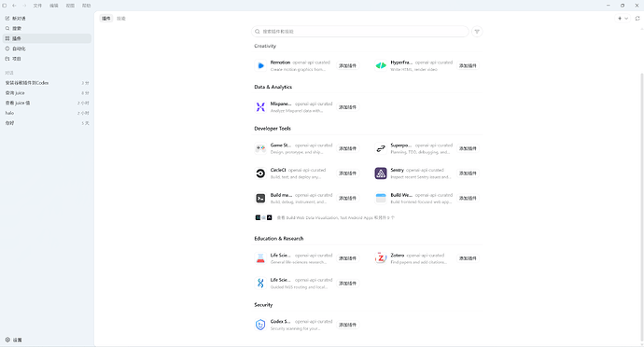Open the 编辑 menu
Image resolution: width=644 pixels, height=347 pixels.
[x=54, y=6]
